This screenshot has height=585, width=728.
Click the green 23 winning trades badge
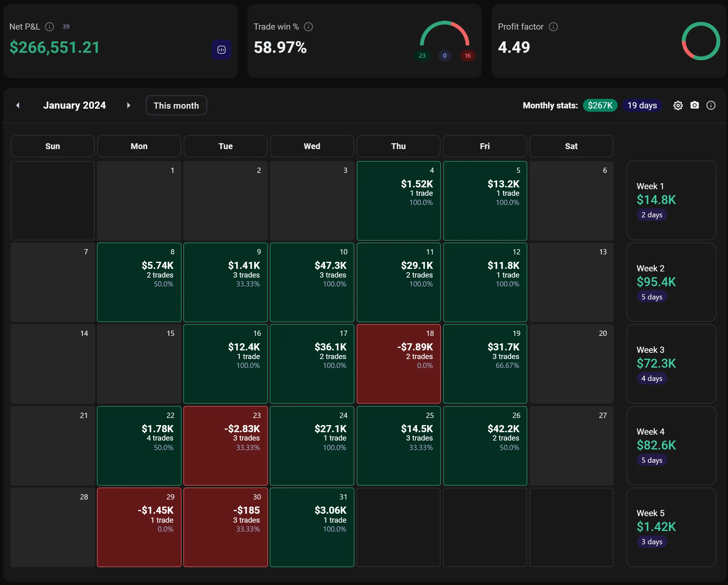click(x=422, y=56)
